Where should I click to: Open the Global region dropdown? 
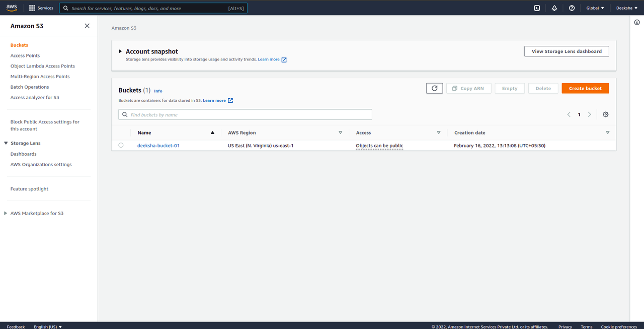[x=595, y=8]
